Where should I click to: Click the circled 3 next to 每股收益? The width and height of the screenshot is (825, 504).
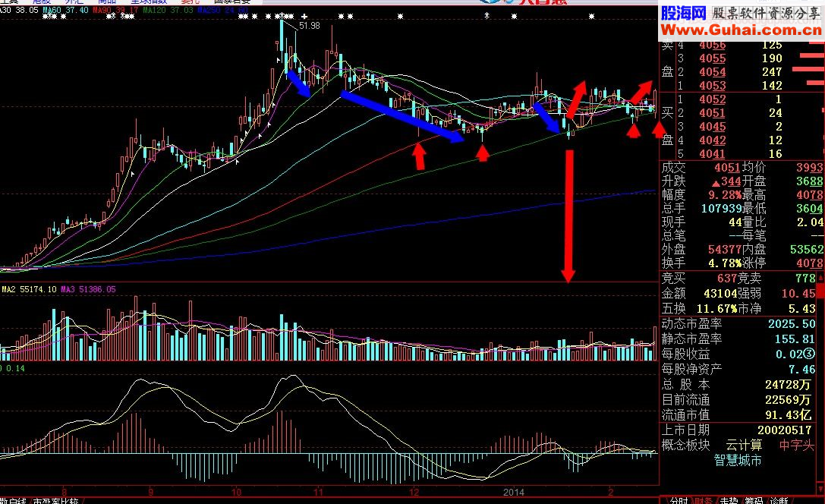pos(812,354)
